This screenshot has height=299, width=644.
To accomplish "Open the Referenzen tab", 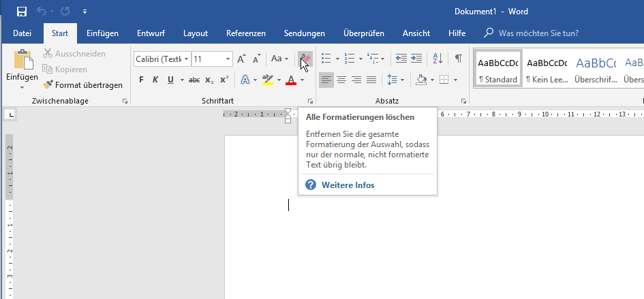I will tap(245, 33).
